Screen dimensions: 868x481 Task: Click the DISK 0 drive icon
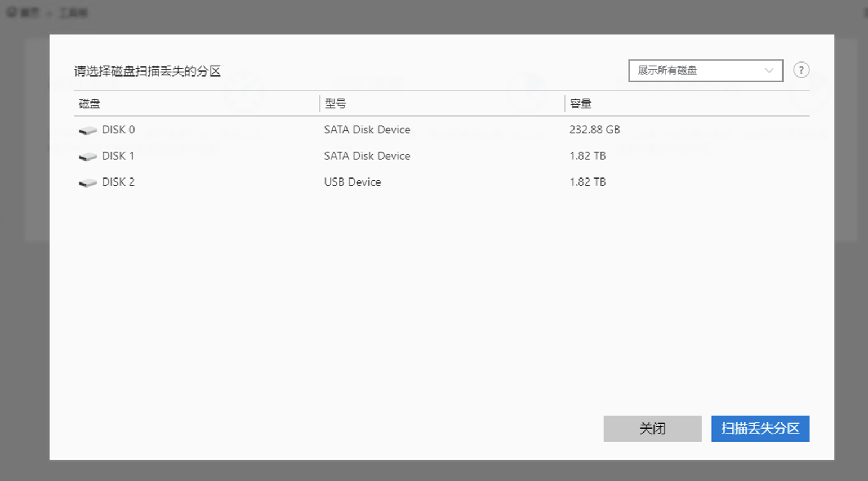[x=88, y=131]
